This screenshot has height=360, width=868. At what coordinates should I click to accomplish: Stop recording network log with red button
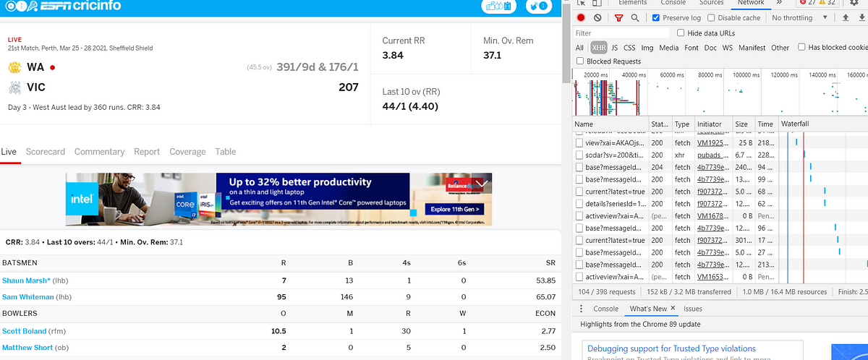coord(581,18)
